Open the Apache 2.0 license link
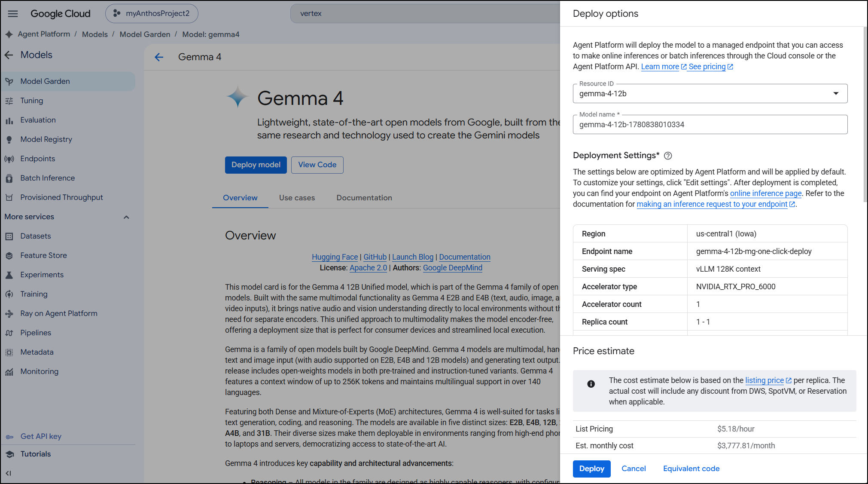The height and width of the screenshot is (484, 868). click(x=368, y=268)
